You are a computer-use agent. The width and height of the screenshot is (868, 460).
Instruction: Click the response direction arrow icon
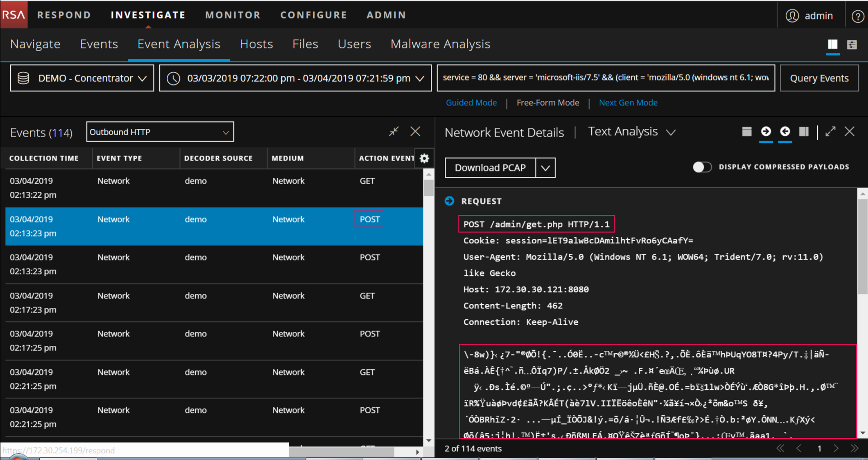coord(785,132)
